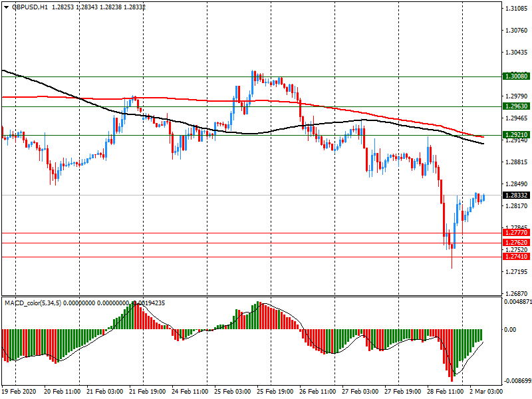Select the 1.27770 red support level label

coord(516,233)
